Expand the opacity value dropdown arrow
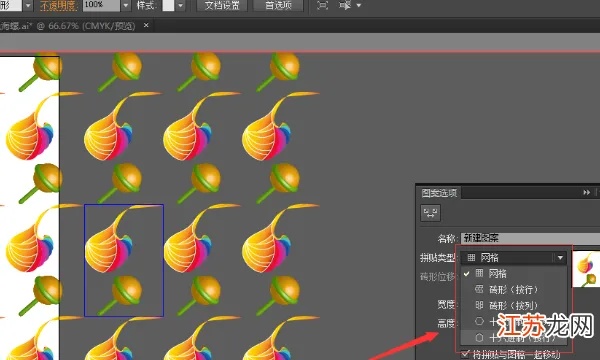Screen dimensions: 600x360 [x=126, y=6]
